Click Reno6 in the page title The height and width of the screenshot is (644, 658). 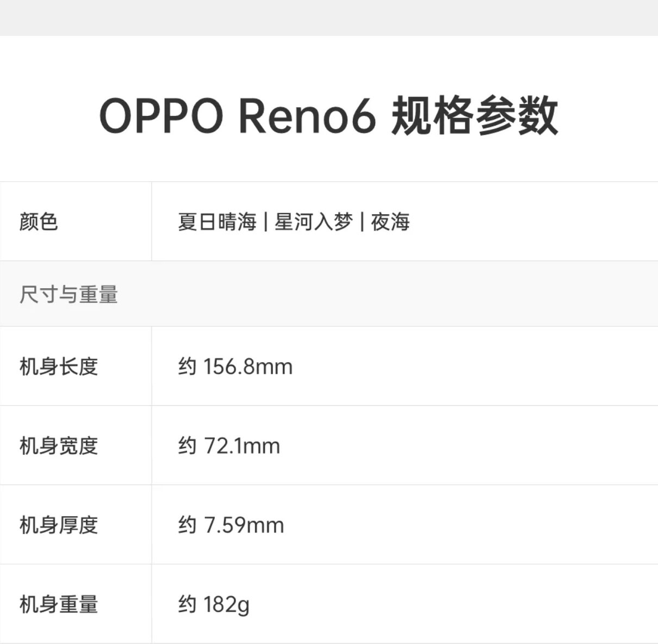[307, 116]
